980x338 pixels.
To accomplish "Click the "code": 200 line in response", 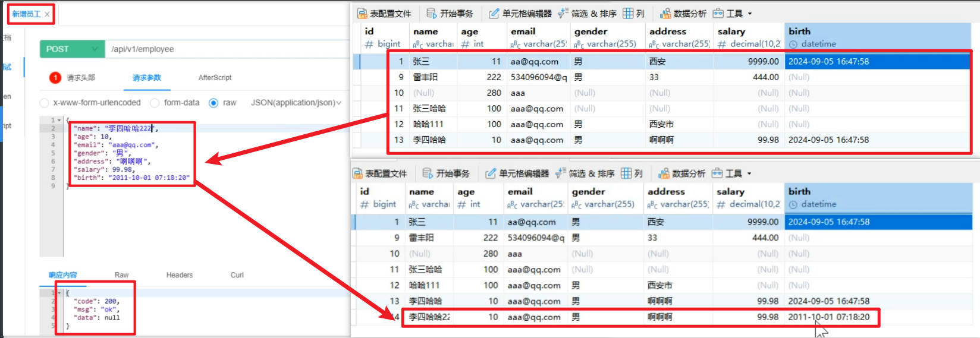I will click(97, 301).
